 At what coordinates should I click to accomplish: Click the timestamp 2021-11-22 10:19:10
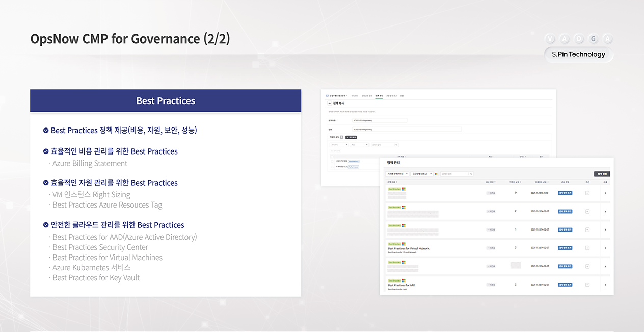coord(539,193)
